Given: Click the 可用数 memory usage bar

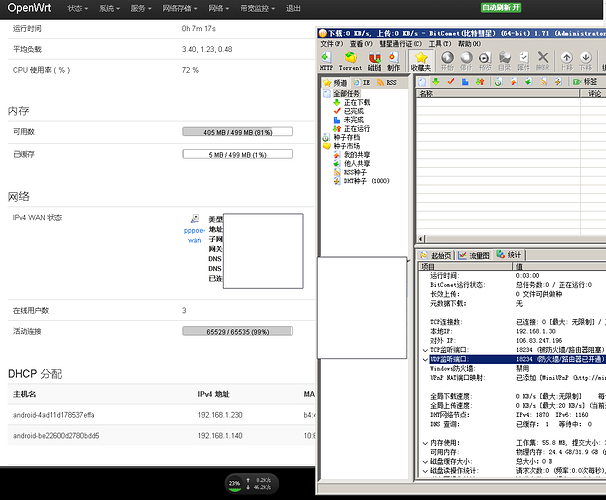Looking at the screenshot, I should pos(237,132).
